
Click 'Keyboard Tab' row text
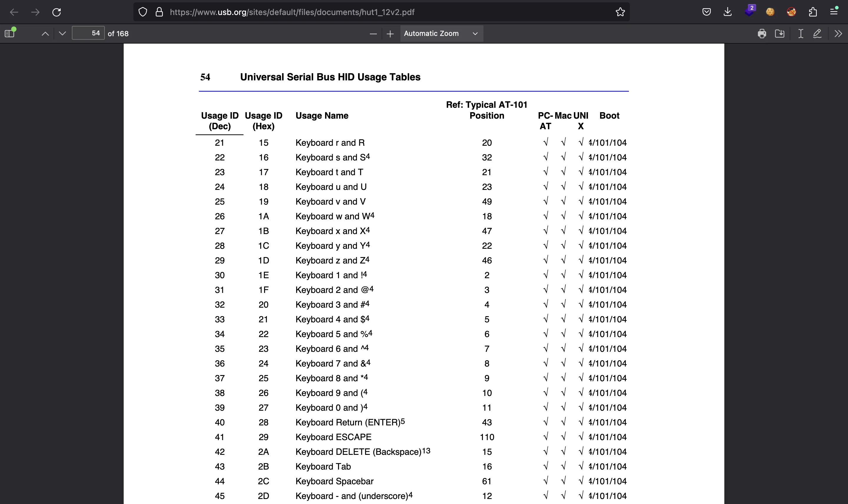tap(323, 467)
